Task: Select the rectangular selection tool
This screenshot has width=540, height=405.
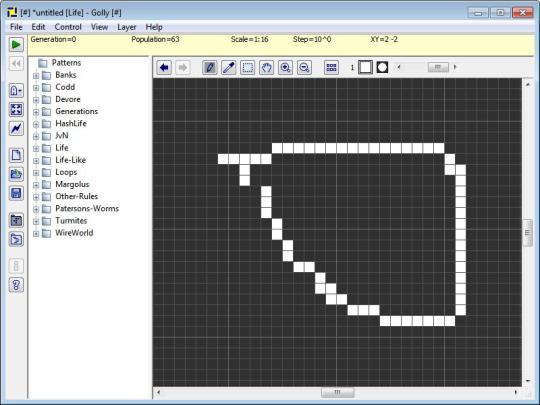Action: [x=248, y=67]
